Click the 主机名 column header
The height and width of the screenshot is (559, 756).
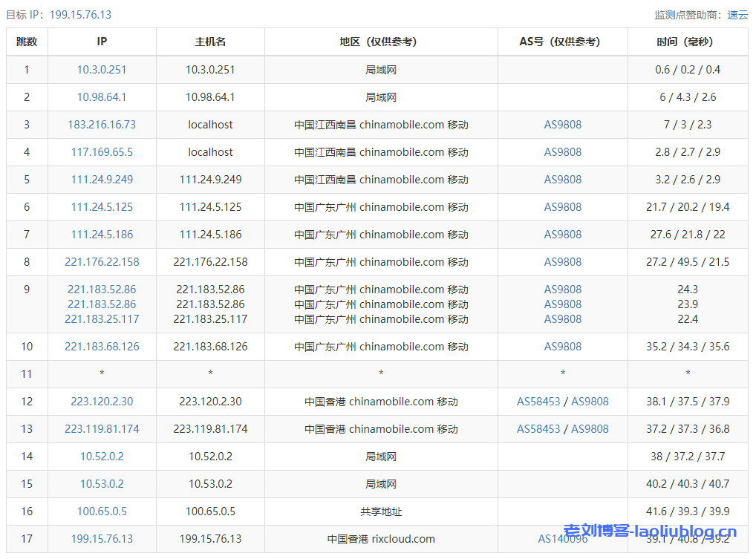(x=210, y=42)
